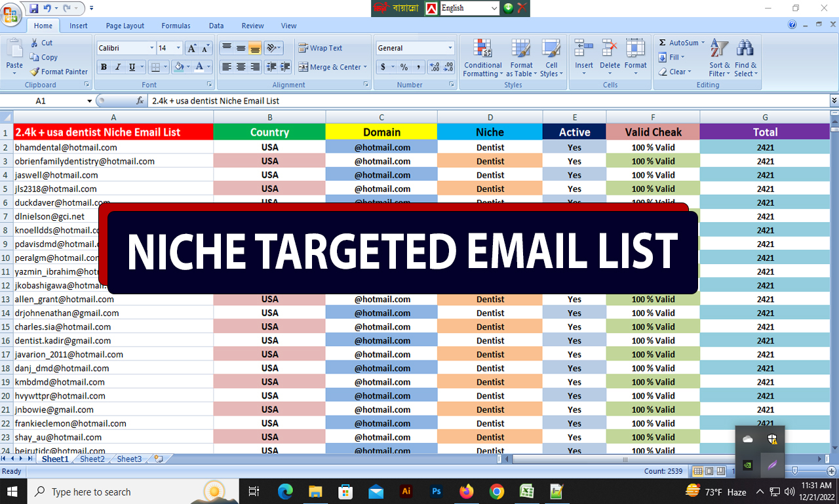Screen dimensions: 839x504
Task: Expand the English language selector dropdown
Action: tap(494, 9)
